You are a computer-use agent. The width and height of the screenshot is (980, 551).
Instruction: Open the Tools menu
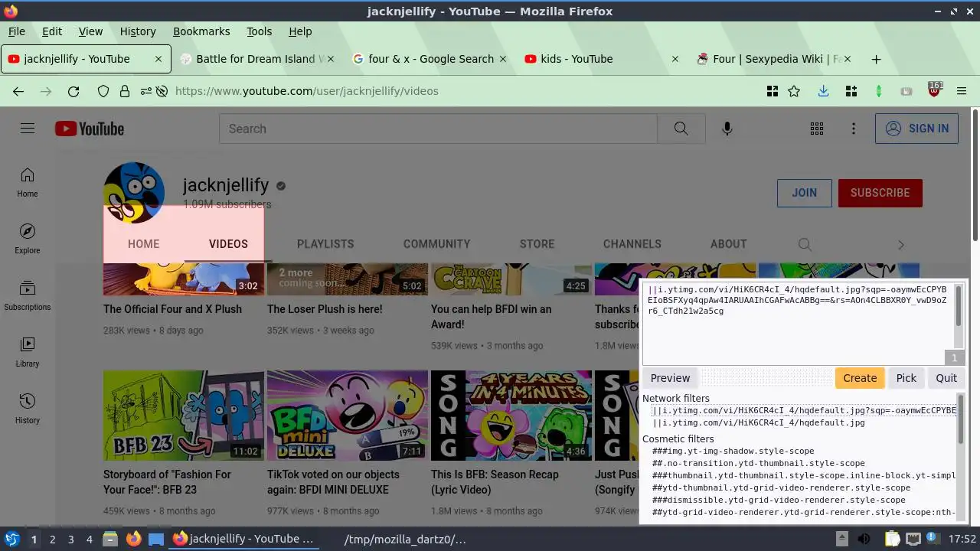(x=259, y=31)
